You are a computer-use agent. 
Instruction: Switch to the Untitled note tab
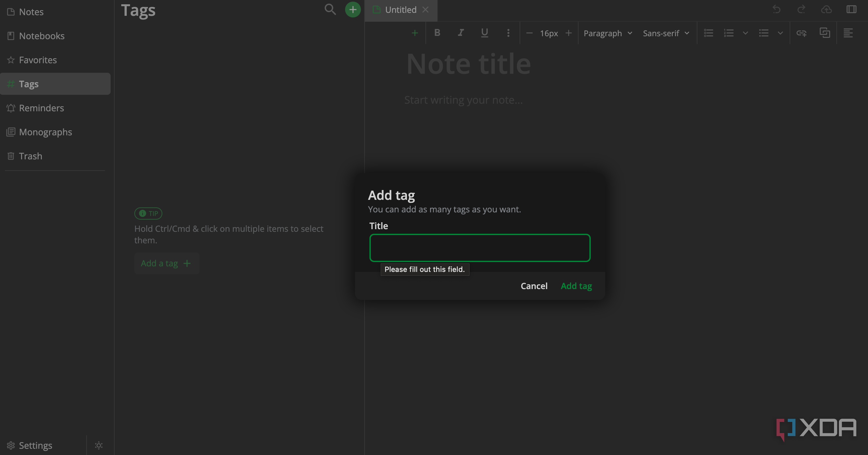coord(401,10)
